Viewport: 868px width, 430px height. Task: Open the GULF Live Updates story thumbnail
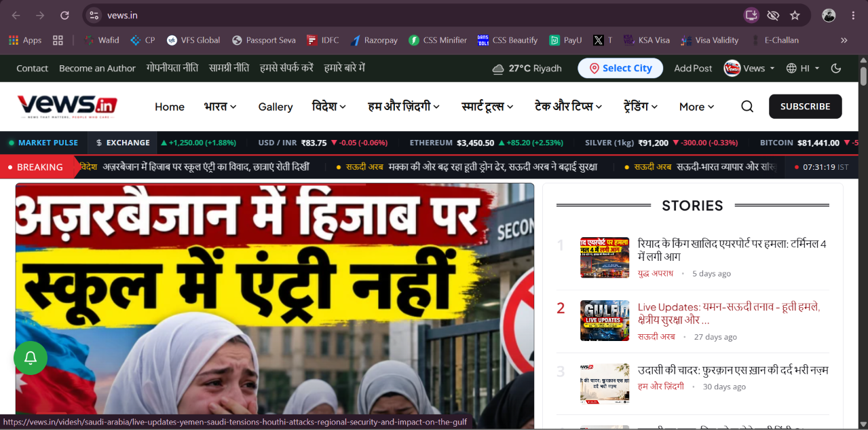605,321
